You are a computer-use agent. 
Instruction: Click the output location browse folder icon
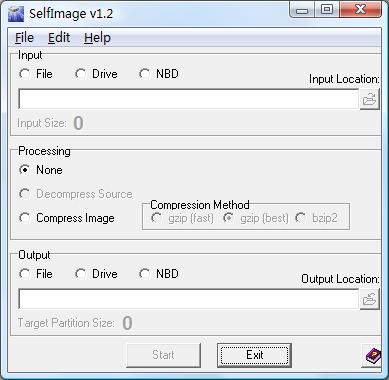pos(369,299)
